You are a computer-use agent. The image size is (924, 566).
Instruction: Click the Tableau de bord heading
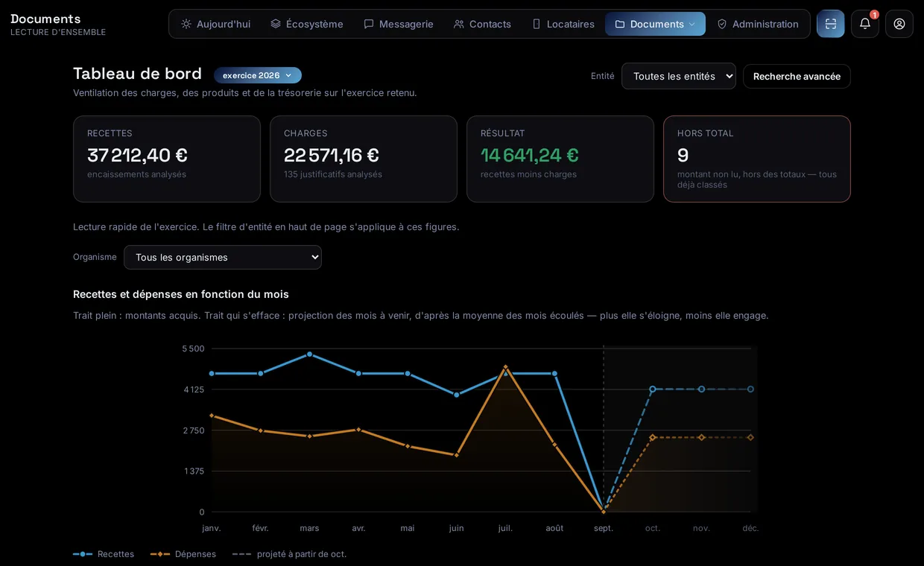pos(137,74)
